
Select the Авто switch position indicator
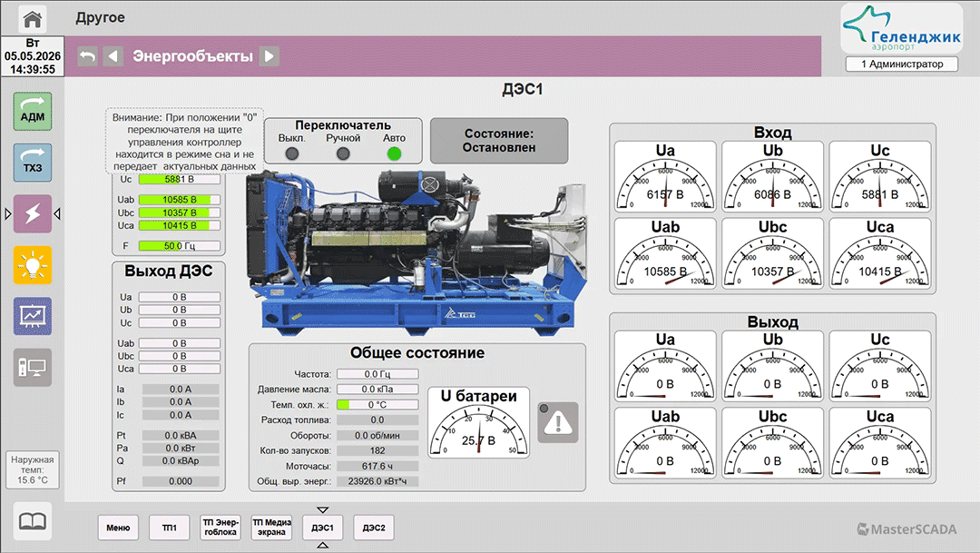(x=394, y=153)
